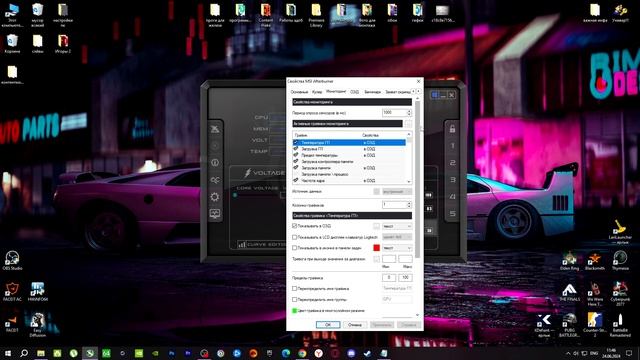Select the 'Температура ГП' graph row
640x360 pixels.
pos(349,142)
